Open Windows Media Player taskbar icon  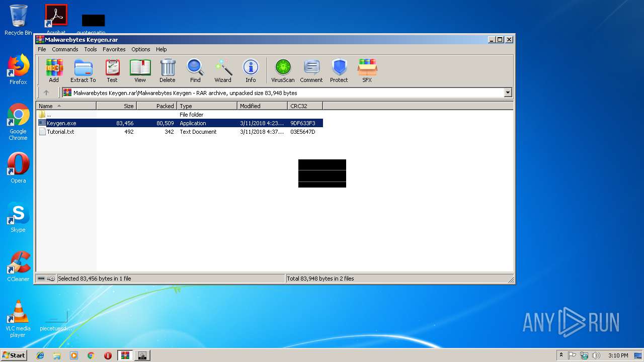tap(74, 355)
